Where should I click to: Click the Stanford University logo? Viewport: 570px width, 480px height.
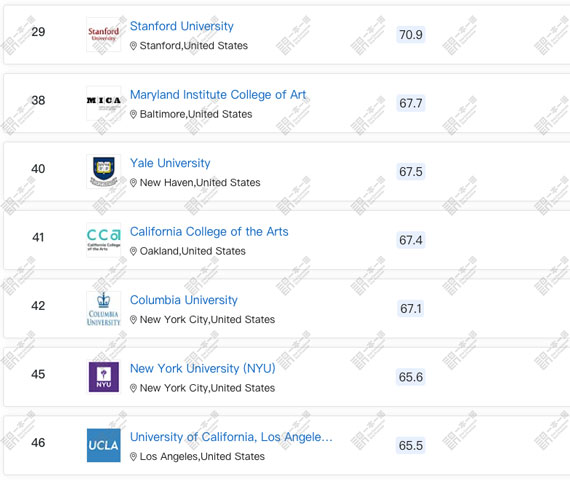(104, 35)
